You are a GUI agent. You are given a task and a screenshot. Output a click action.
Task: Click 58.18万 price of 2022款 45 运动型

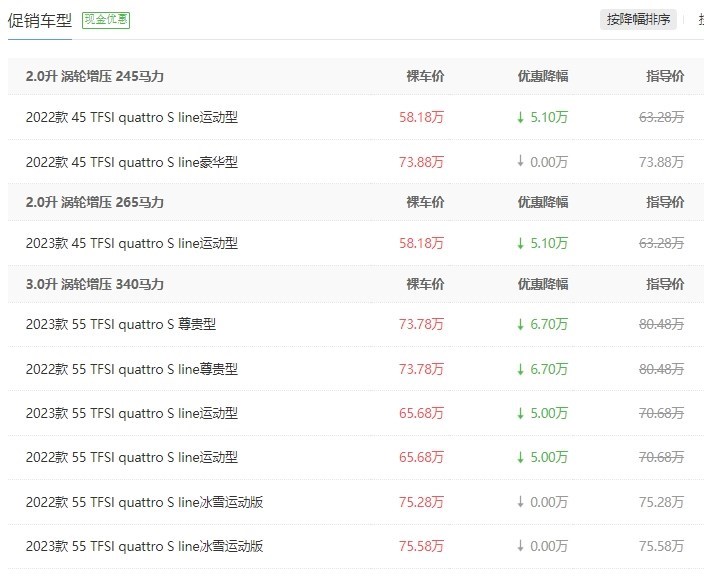[421, 117]
